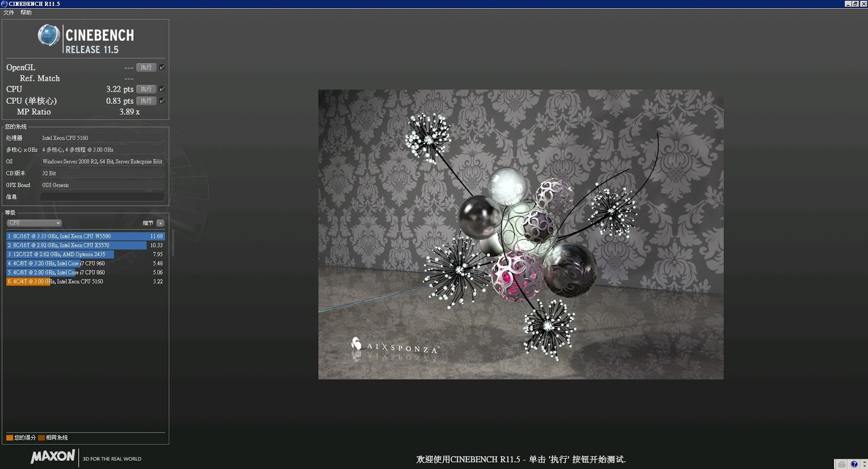Click the Ref. Match label
The height and width of the screenshot is (469, 868).
pyautogui.click(x=40, y=78)
